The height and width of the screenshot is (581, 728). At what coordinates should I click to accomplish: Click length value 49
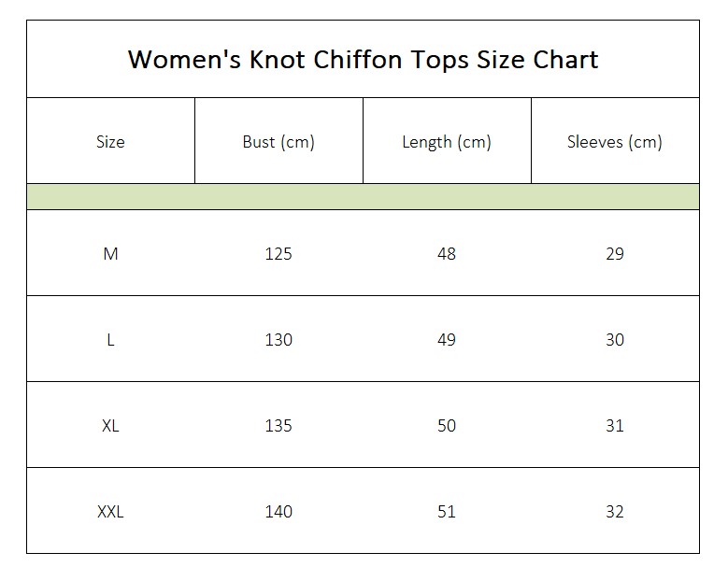[x=447, y=340]
